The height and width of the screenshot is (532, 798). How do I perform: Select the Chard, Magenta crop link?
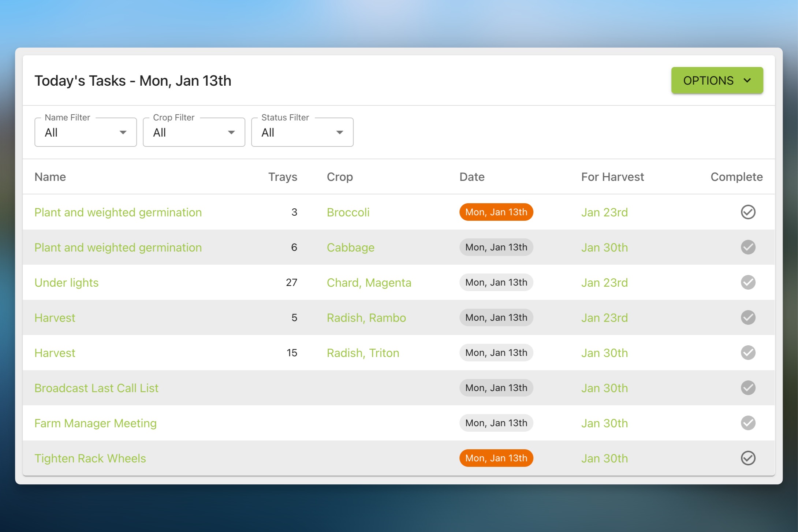click(x=369, y=282)
